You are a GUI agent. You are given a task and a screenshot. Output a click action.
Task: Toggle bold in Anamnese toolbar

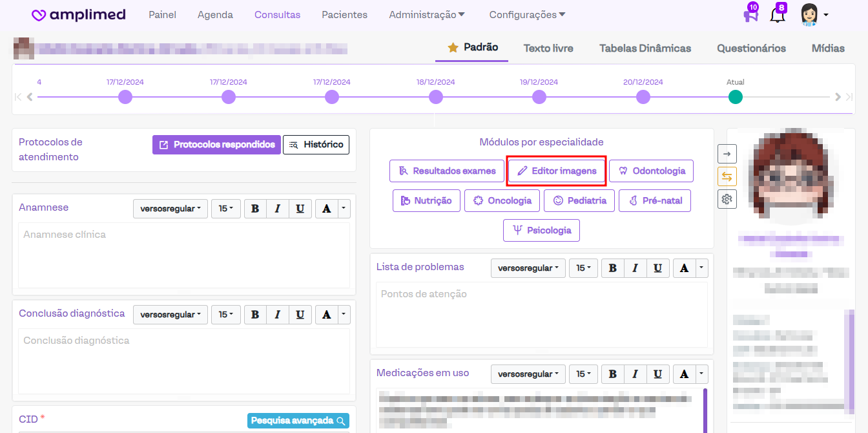click(255, 209)
